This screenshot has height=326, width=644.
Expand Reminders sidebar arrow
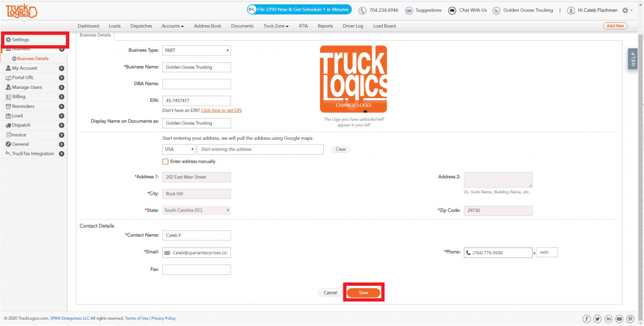[62, 106]
